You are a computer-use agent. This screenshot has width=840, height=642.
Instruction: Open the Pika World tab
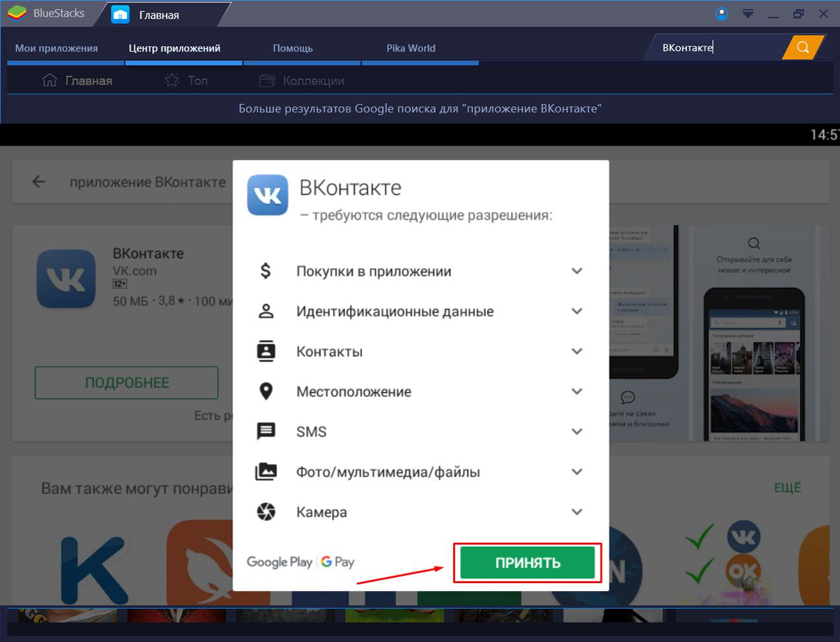tap(411, 48)
